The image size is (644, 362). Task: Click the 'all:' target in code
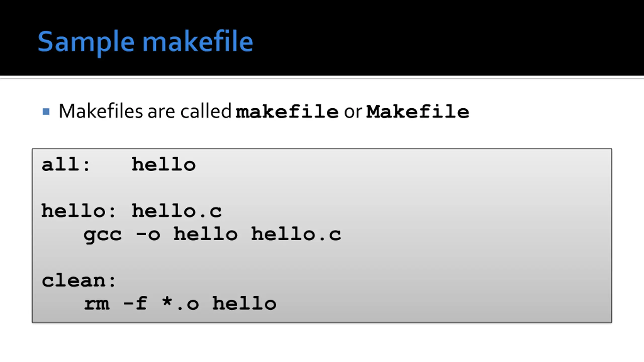click(x=66, y=164)
